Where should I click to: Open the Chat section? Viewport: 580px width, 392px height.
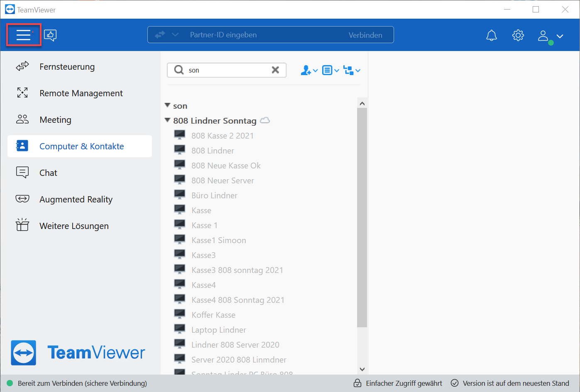click(x=48, y=173)
